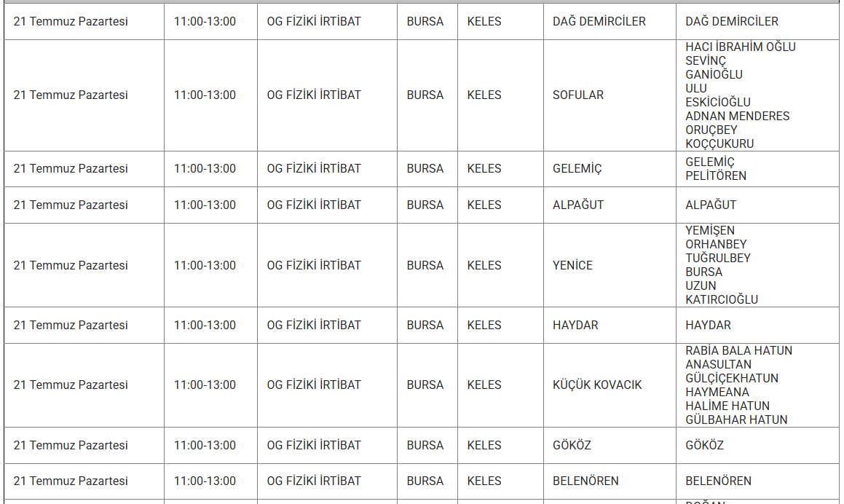
Task: Select the KATIRCIOĞLU street entry
Action: tap(721, 299)
